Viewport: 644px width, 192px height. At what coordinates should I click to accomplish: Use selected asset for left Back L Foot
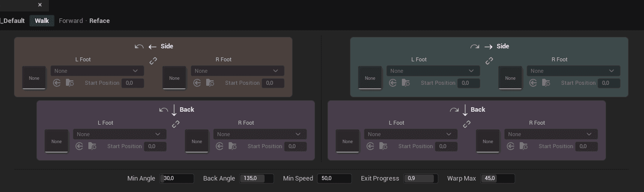80,146
